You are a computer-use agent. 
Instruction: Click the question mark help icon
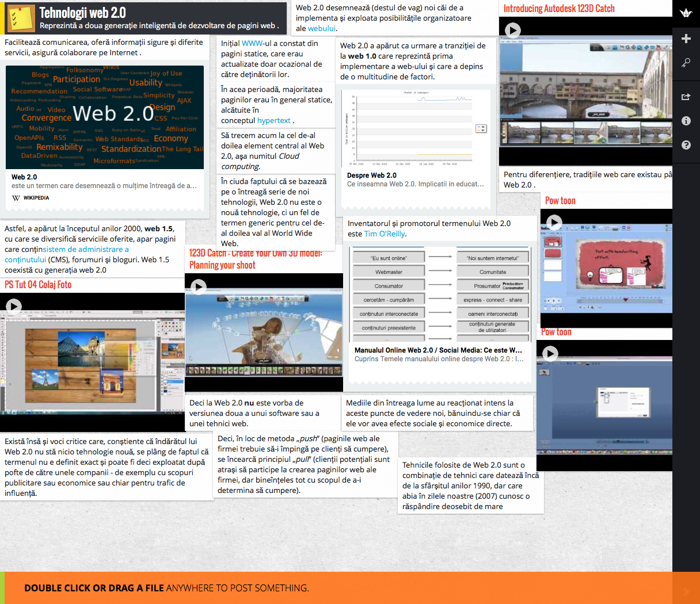(686, 145)
